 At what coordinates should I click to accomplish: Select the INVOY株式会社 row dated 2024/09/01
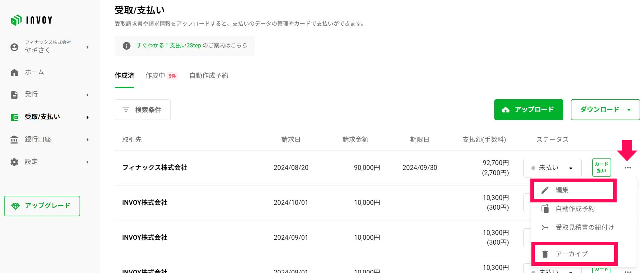tap(145, 238)
